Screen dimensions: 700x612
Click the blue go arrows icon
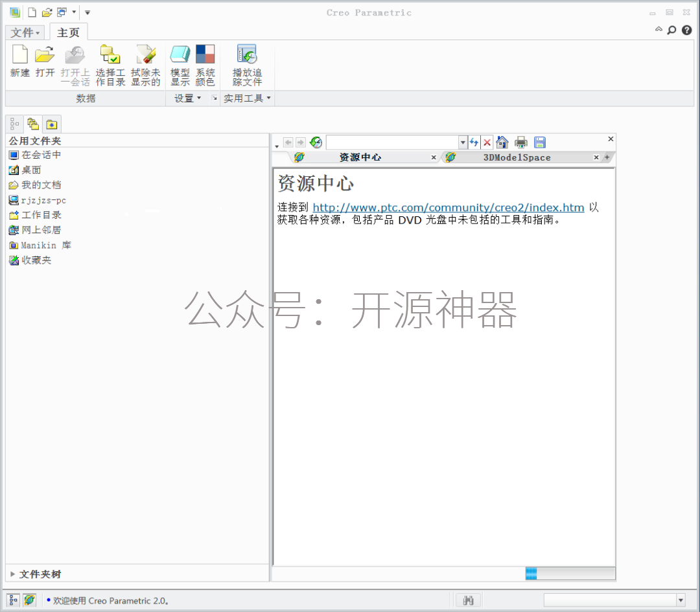click(474, 142)
